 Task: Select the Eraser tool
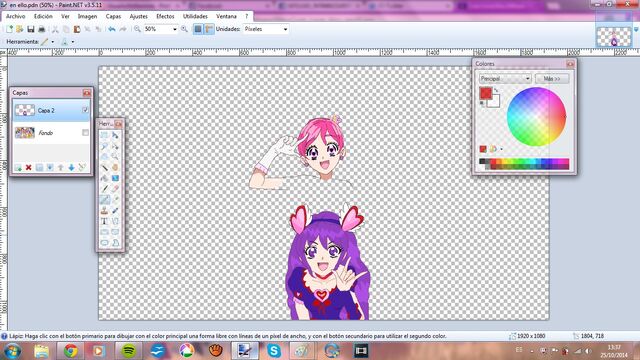(116, 189)
